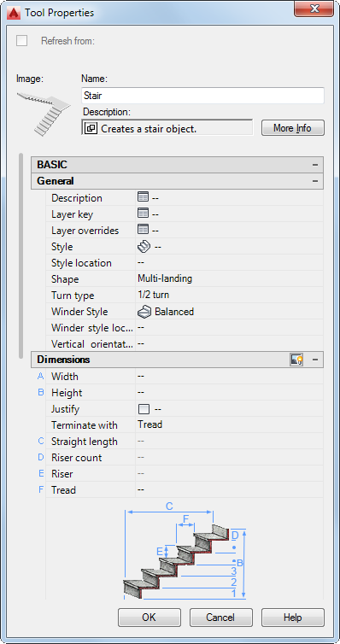Open the Layer overrides worksheet icon
This screenshot has height=644, width=340.
click(143, 230)
